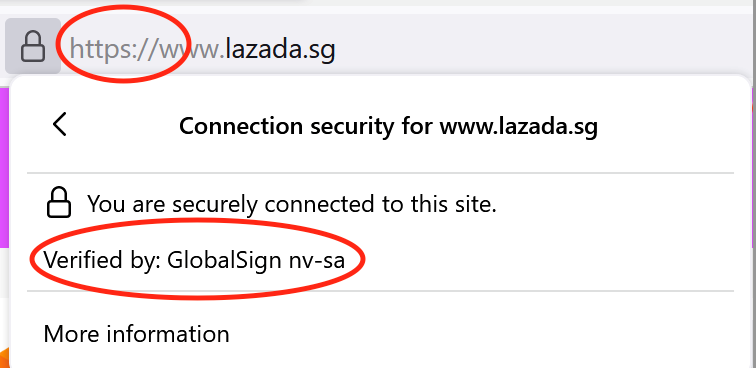Click the address bar URL field

click(x=407, y=48)
